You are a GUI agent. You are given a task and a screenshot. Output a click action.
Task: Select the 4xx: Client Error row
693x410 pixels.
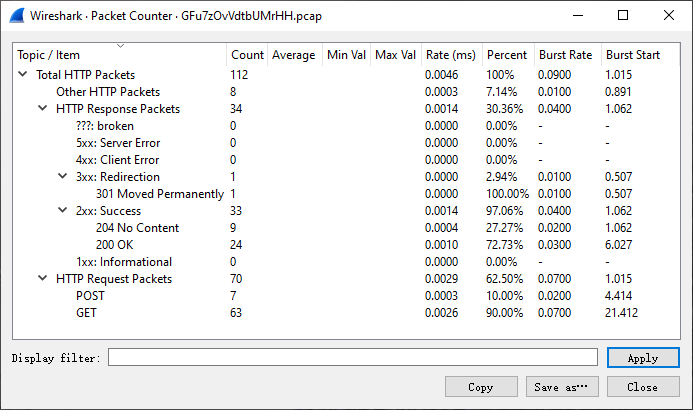pyautogui.click(x=346, y=159)
